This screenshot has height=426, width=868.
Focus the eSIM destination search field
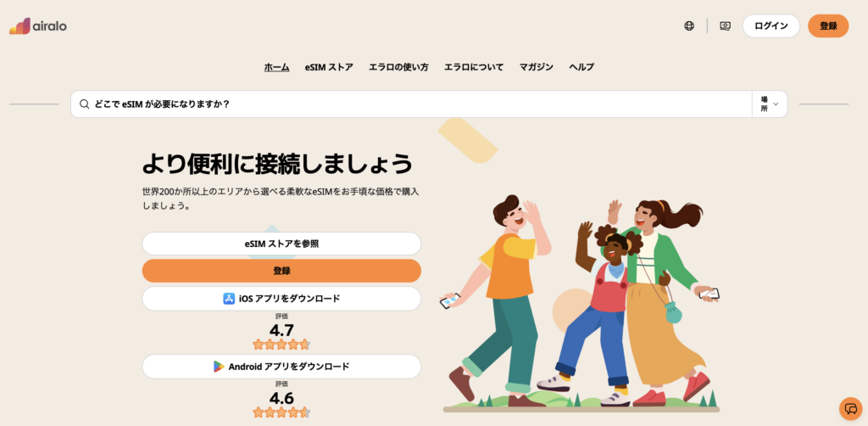411,104
